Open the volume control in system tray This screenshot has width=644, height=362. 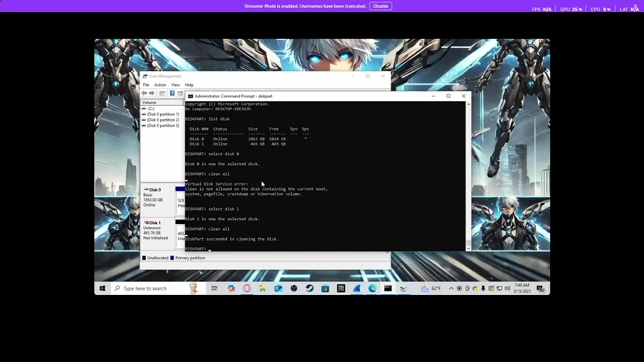(x=508, y=288)
